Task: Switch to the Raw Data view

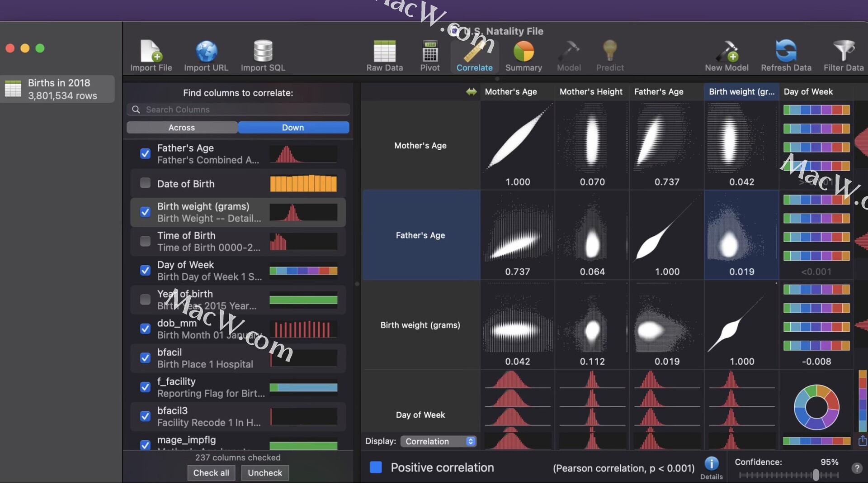Action: [x=384, y=56]
